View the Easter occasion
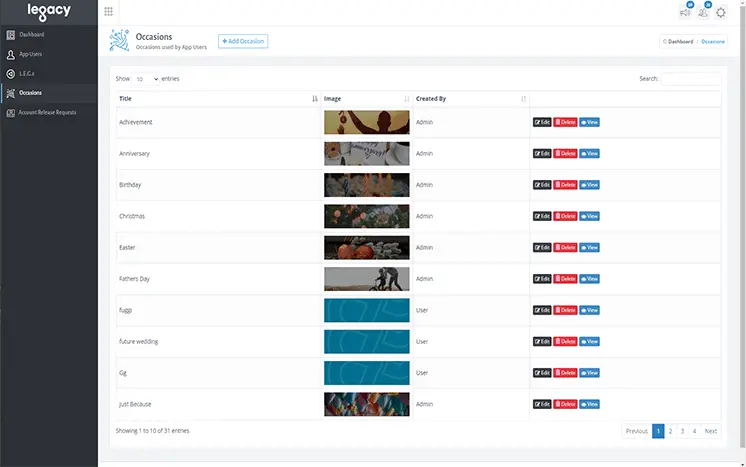746x467 pixels. coord(589,248)
